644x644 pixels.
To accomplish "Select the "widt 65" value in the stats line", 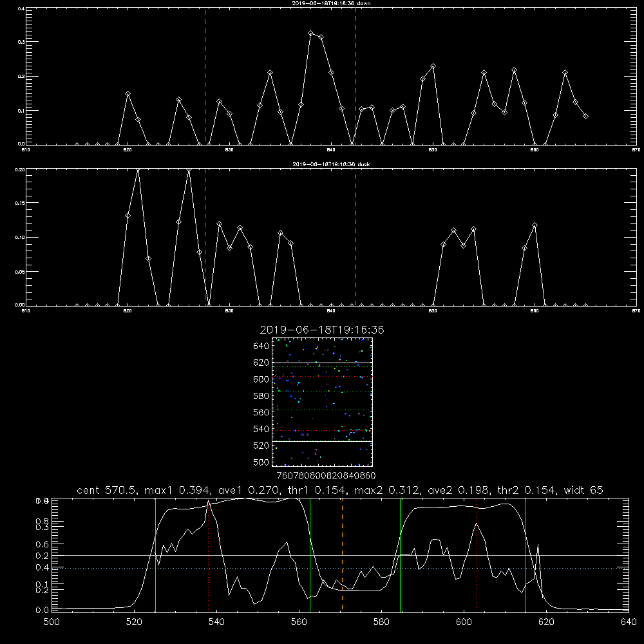I will 583,490.
